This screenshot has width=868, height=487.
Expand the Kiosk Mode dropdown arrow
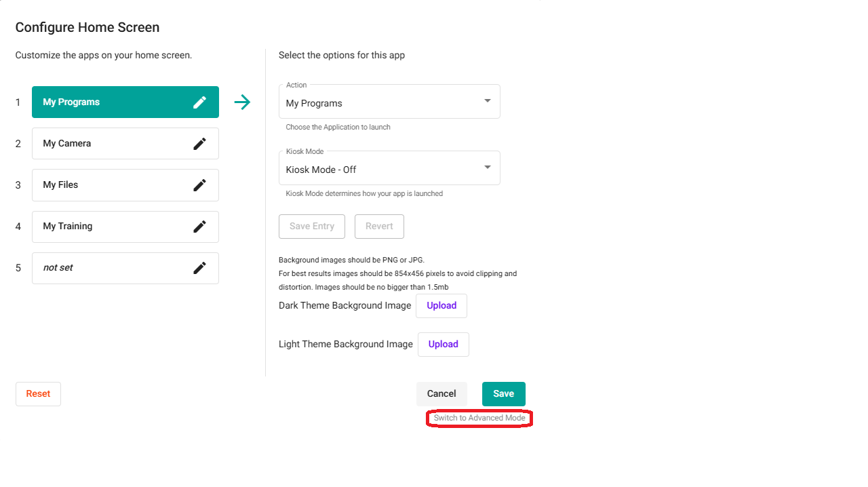tap(487, 168)
